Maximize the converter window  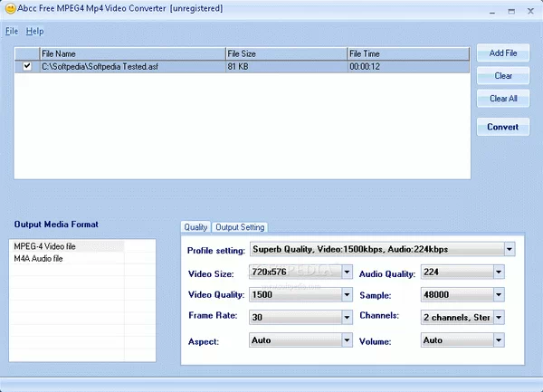pos(511,12)
